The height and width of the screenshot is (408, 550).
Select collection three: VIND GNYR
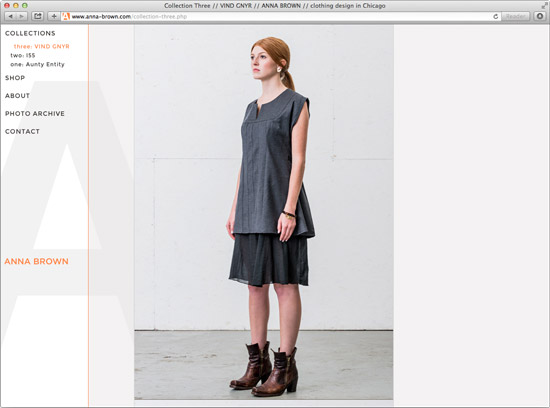(41, 46)
